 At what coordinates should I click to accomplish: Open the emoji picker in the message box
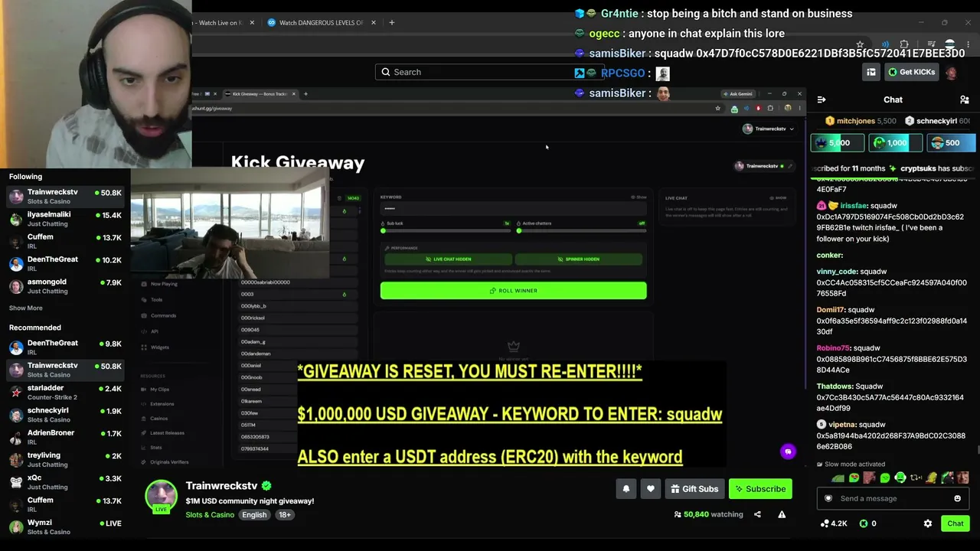[x=957, y=498]
